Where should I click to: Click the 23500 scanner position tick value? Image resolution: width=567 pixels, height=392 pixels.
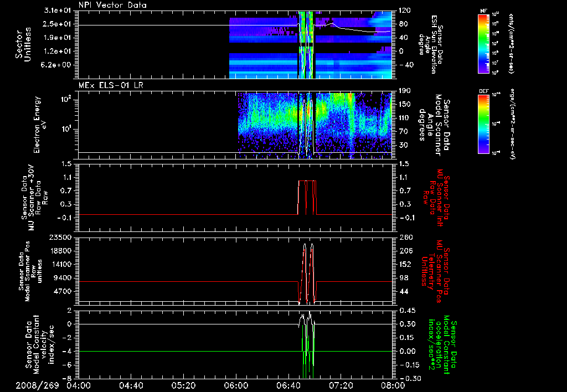(x=60, y=237)
